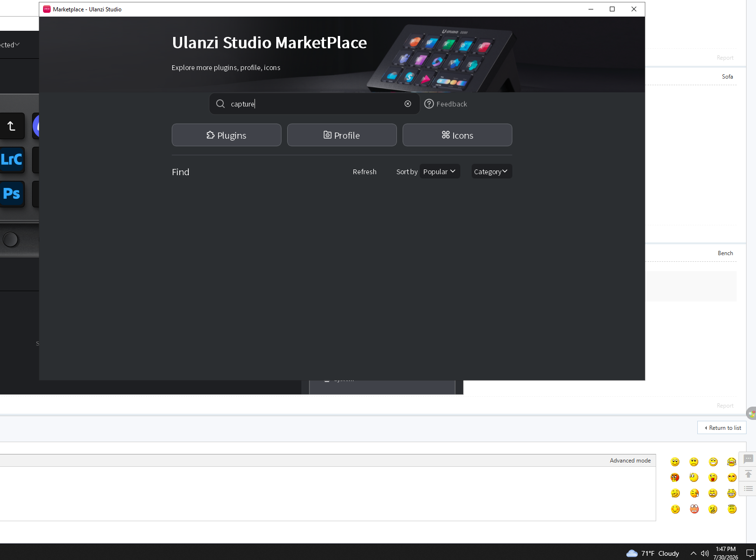756x560 pixels.
Task: Click the "Bench" floor label in the forum
Action: (x=725, y=253)
